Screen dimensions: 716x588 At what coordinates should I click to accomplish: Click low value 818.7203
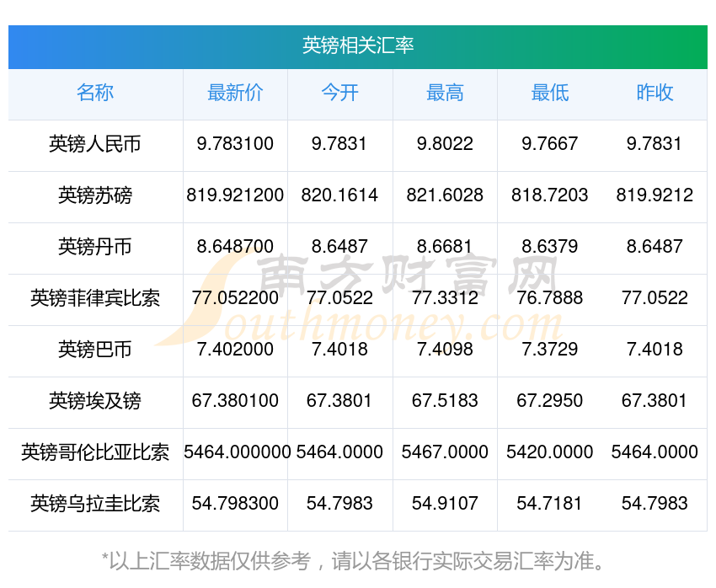[x=550, y=195]
